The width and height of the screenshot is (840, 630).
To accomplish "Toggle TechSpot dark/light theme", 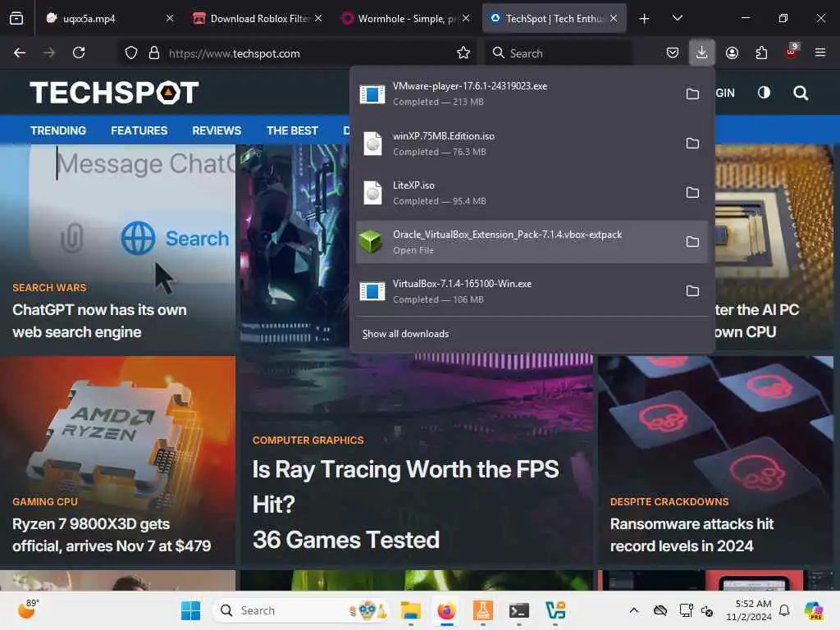I will [x=764, y=93].
